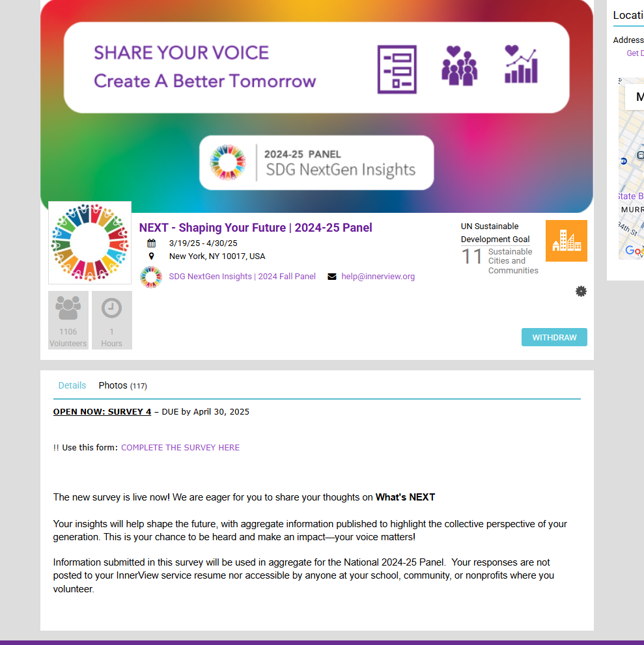This screenshot has width=644, height=645.
Task: Click the New York, NY 10017, USA address
Action: tap(217, 256)
